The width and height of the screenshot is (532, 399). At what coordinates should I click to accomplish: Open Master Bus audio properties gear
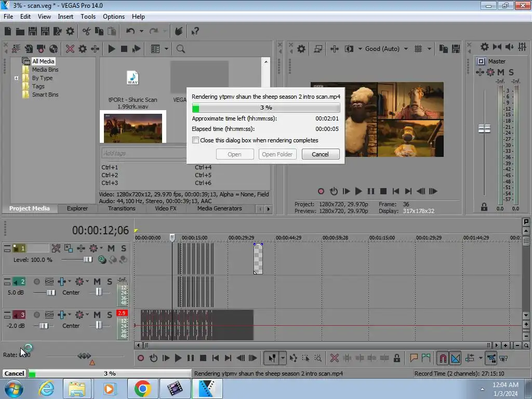[x=485, y=47]
